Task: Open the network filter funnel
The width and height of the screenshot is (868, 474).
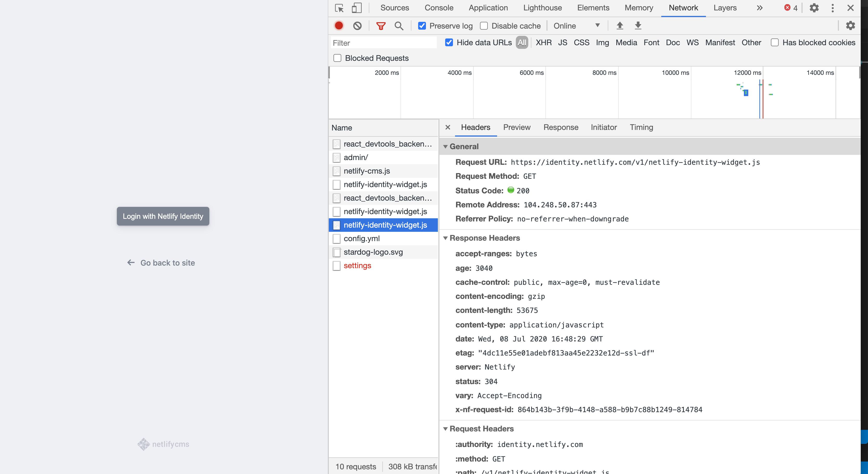Action: pyautogui.click(x=381, y=26)
